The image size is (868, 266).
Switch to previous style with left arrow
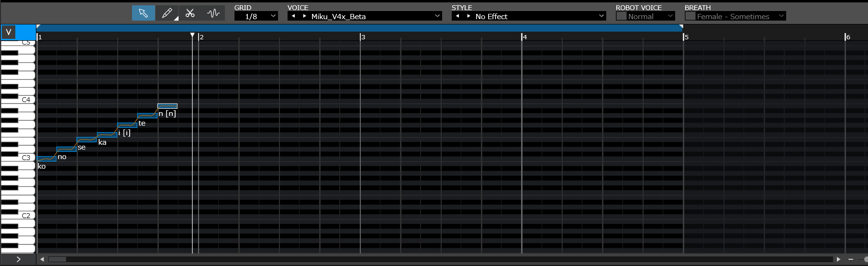pos(457,16)
